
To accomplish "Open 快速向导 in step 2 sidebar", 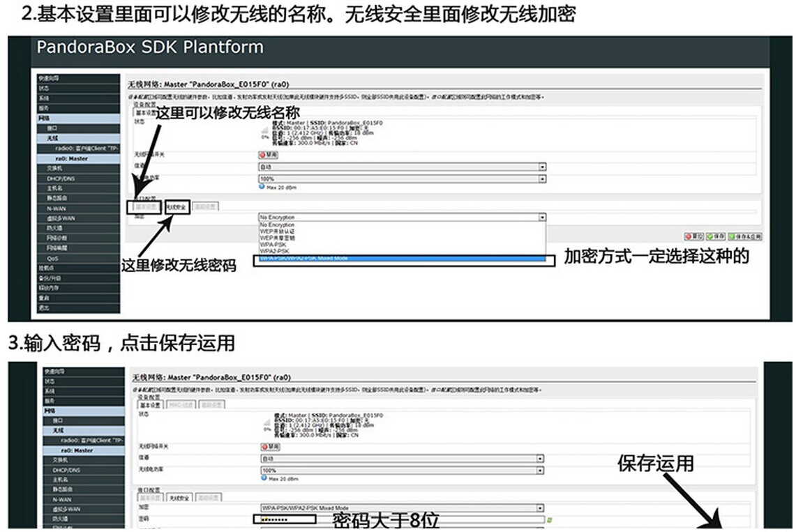I will tap(78, 78).
